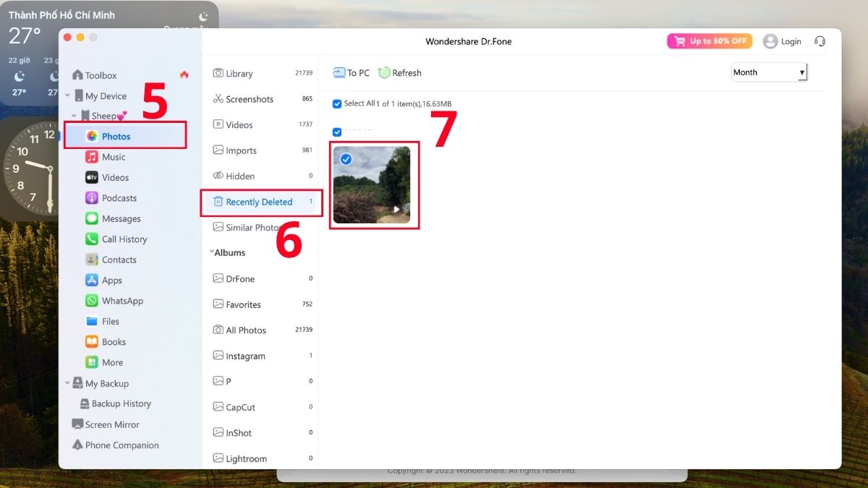
Task: Toggle the Select All checkbox
Action: pyautogui.click(x=337, y=104)
